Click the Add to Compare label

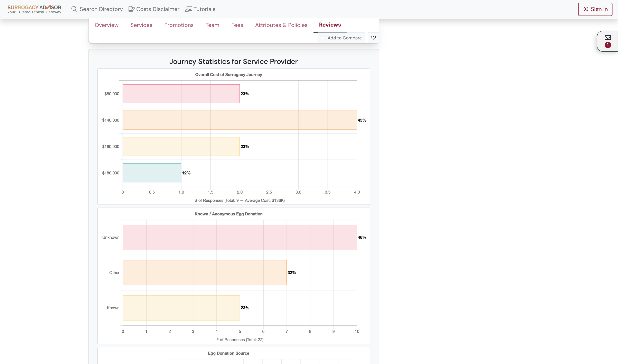tap(344, 38)
